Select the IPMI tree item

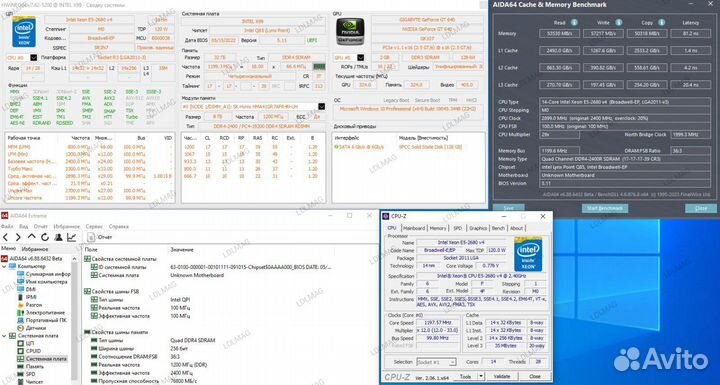(27, 297)
